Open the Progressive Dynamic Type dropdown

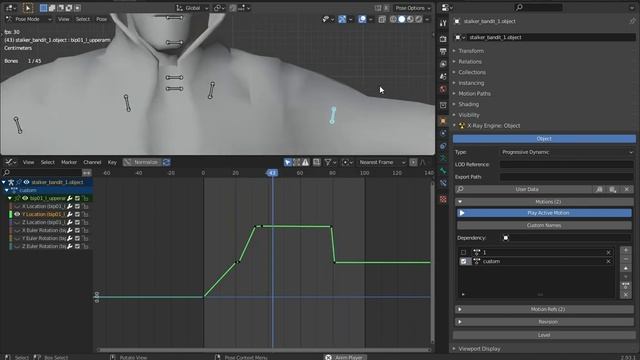tap(567, 152)
